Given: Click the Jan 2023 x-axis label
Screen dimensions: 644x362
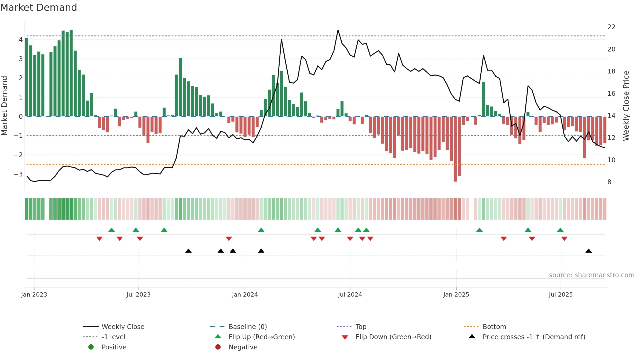Looking at the screenshot, I should pyautogui.click(x=34, y=294).
